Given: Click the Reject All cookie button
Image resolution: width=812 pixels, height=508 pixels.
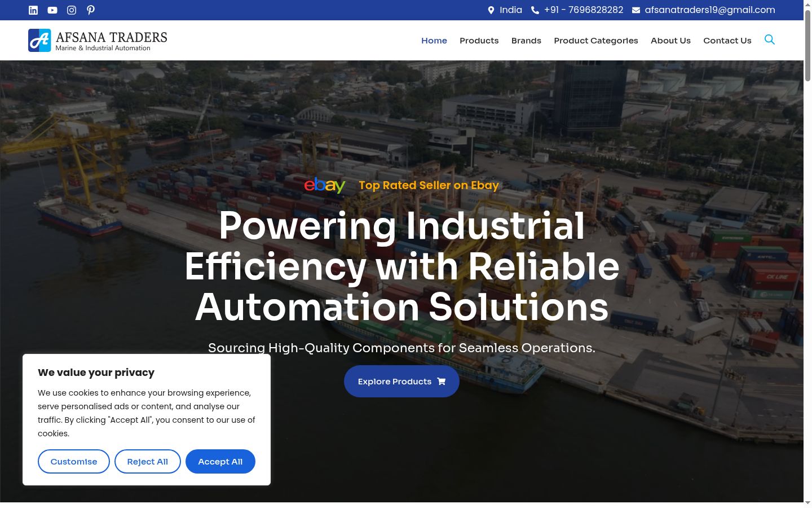Looking at the screenshot, I should [148, 462].
